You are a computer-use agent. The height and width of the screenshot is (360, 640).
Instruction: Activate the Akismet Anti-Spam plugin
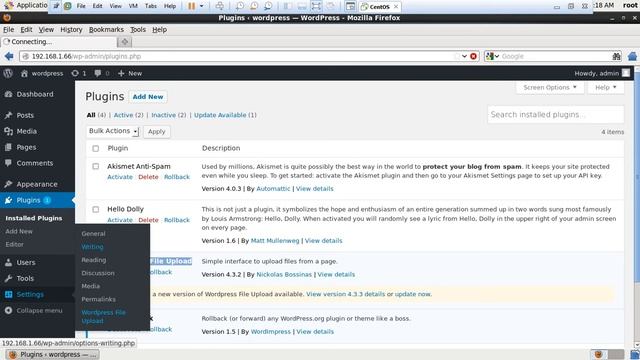tap(120, 177)
